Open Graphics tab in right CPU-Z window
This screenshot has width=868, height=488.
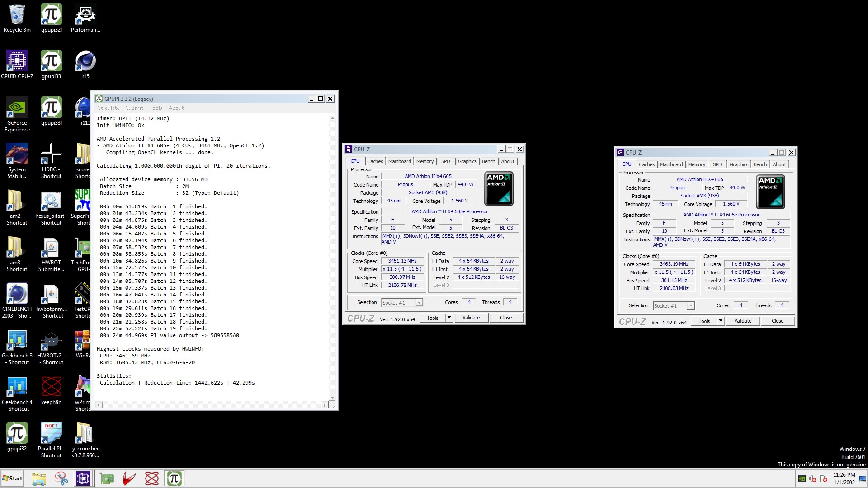point(739,164)
